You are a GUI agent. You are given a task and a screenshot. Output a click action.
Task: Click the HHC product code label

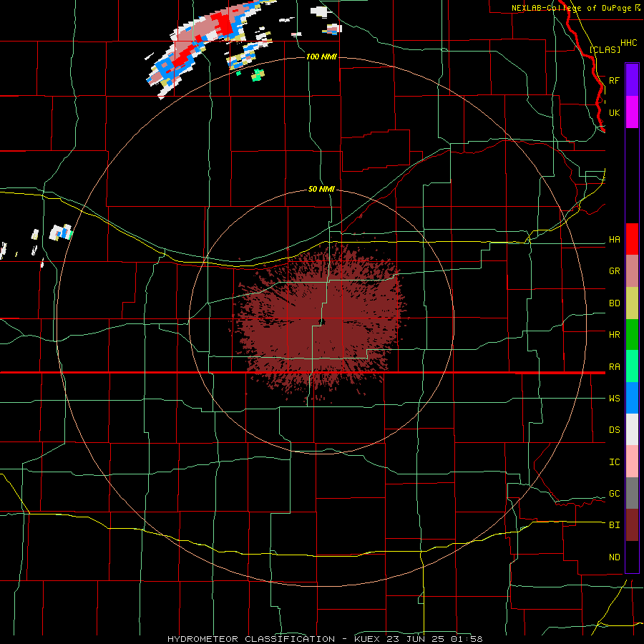629,43
